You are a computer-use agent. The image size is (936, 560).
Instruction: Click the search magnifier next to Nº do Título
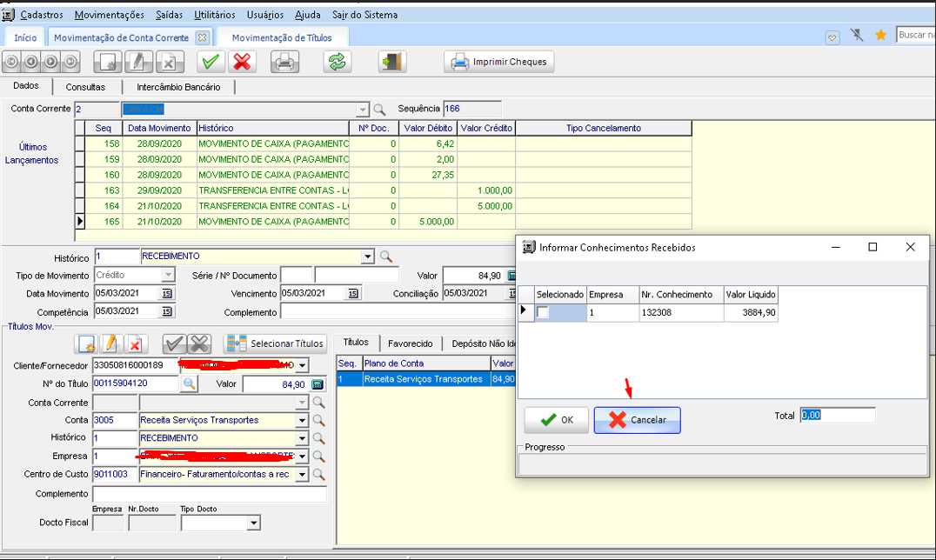tap(189, 383)
